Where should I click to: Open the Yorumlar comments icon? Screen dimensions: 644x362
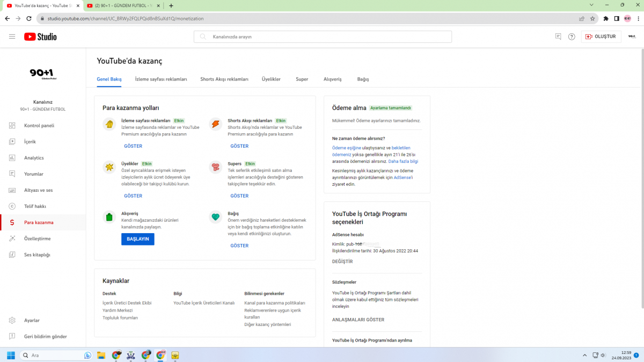(12, 174)
